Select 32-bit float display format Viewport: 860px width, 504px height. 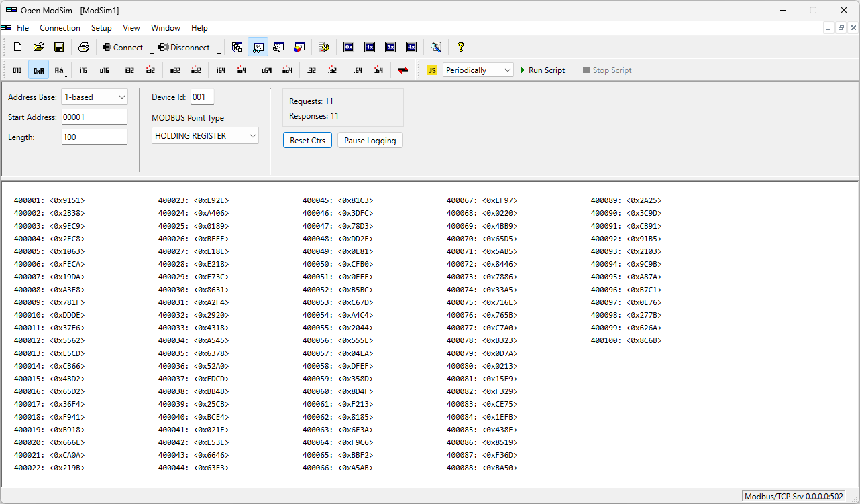pyautogui.click(x=312, y=70)
